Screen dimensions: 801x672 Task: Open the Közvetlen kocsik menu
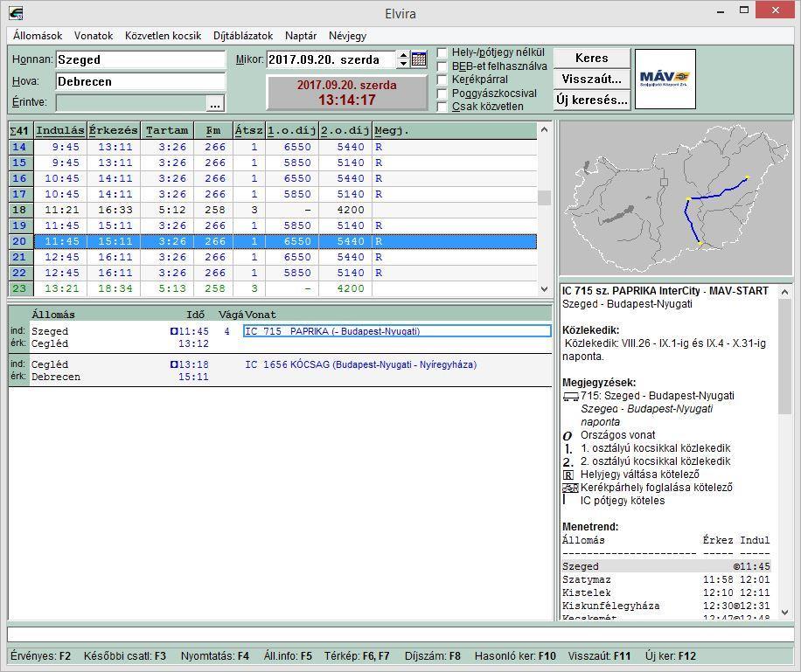tap(163, 36)
